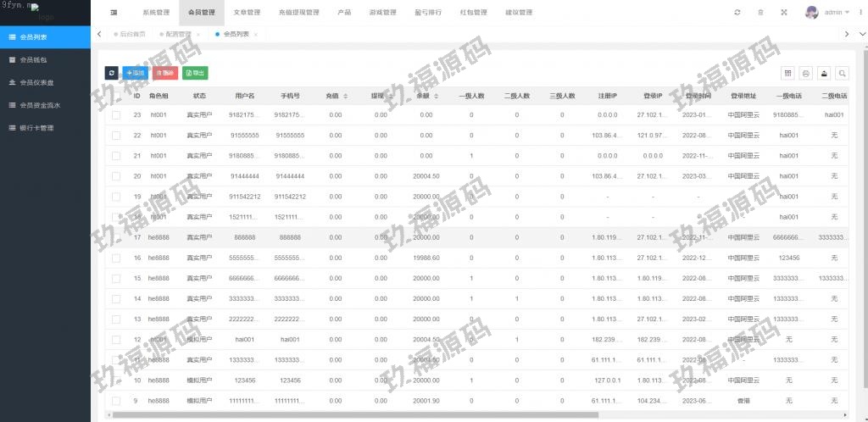868x422 pixels.
Task: Tick the checkbox for row ID 14
Action: pyautogui.click(x=116, y=299)
